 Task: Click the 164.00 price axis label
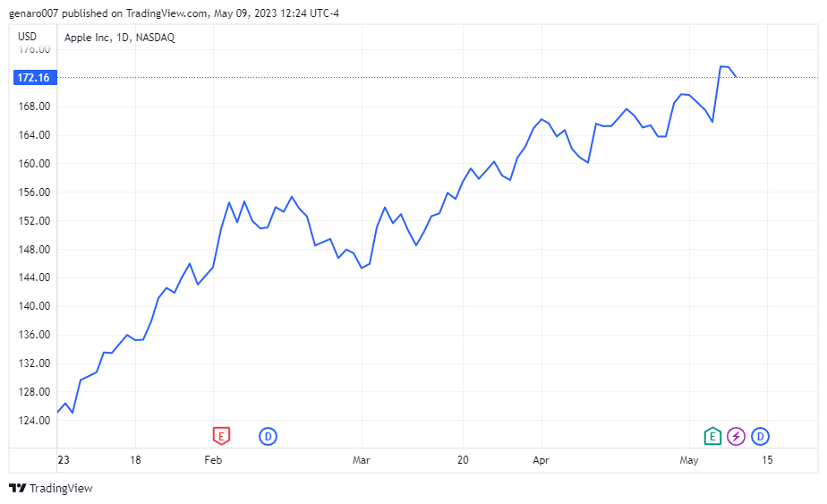(x=34, y=135)
